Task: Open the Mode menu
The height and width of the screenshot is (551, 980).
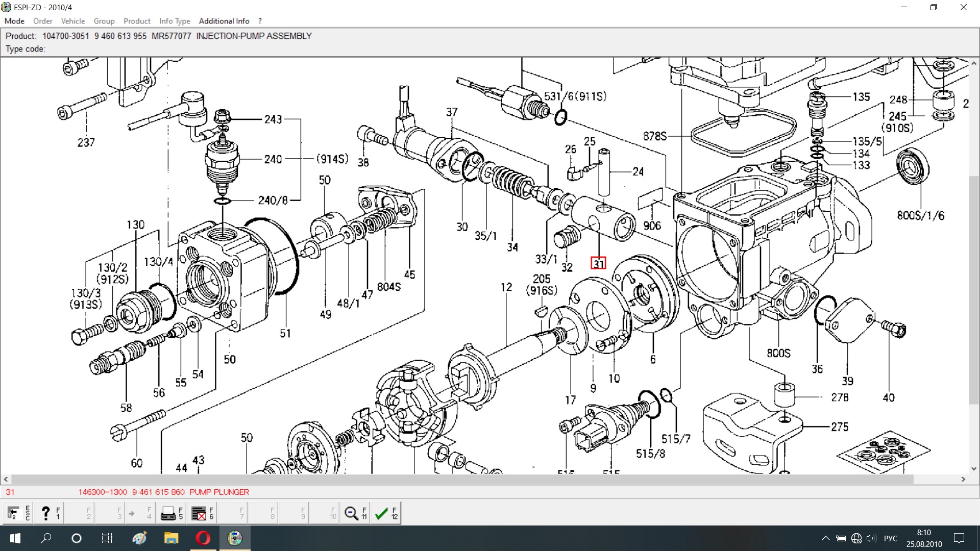Action: tap(14, 21)
